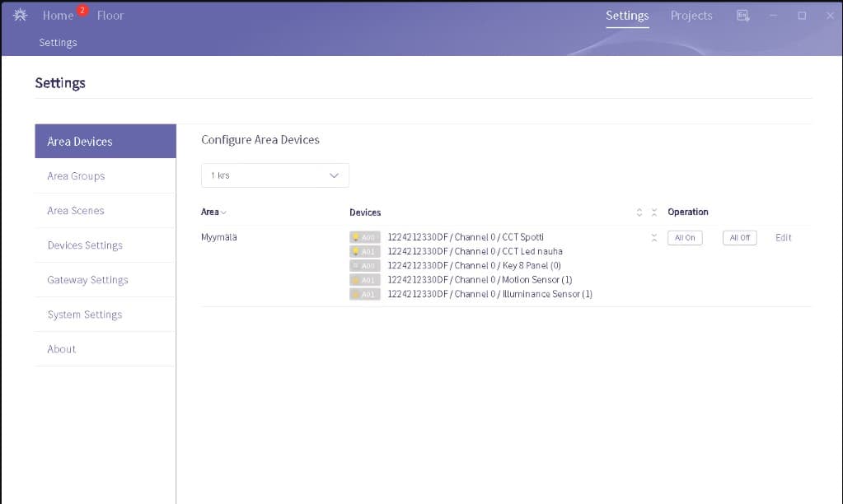Click the Key 8 Panel device badge

coord(364,266)
